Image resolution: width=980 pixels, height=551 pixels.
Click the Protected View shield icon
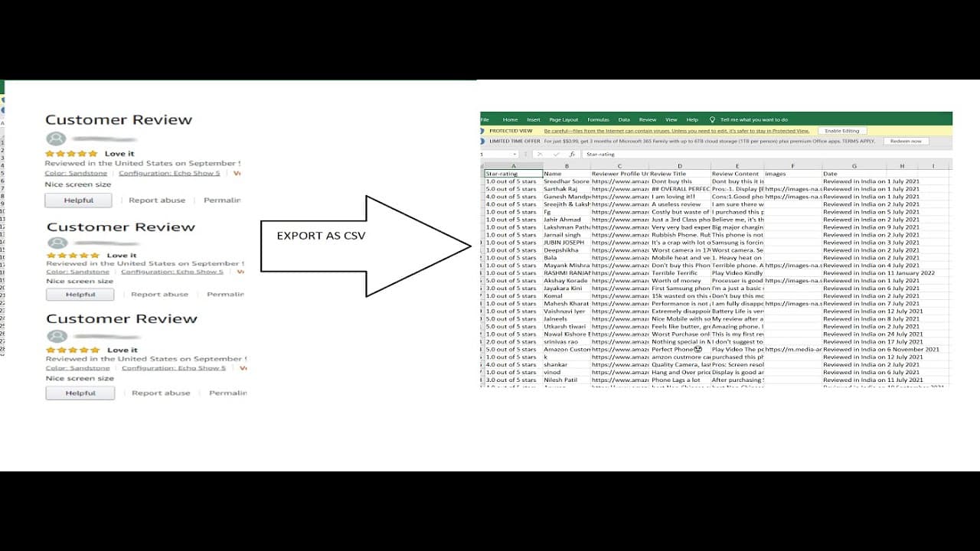point(483,131)
